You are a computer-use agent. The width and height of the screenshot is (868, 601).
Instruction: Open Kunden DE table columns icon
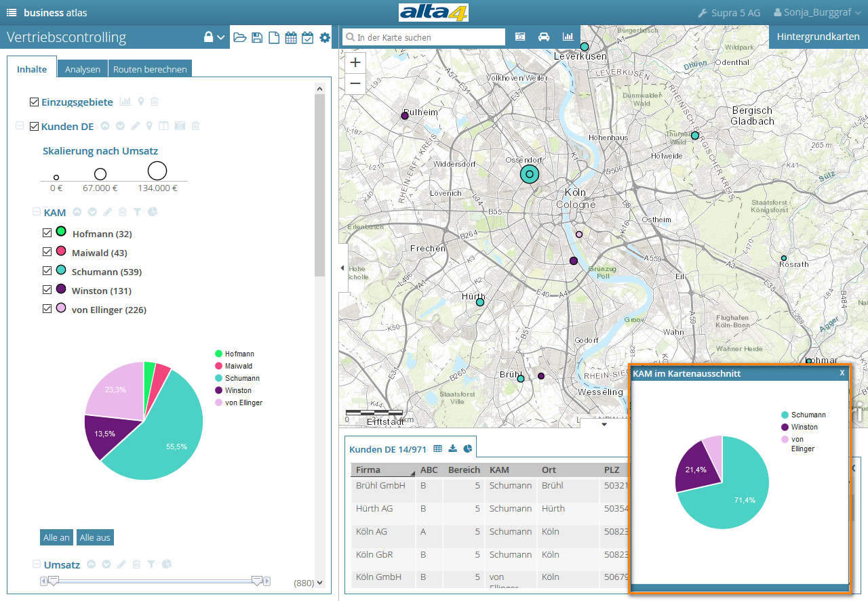point(163,125)
